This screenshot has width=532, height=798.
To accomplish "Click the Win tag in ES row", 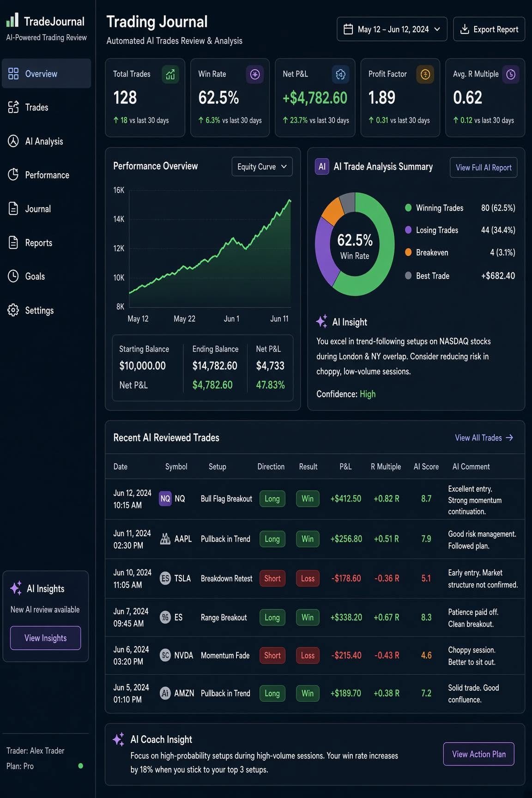I will point(308,617).
